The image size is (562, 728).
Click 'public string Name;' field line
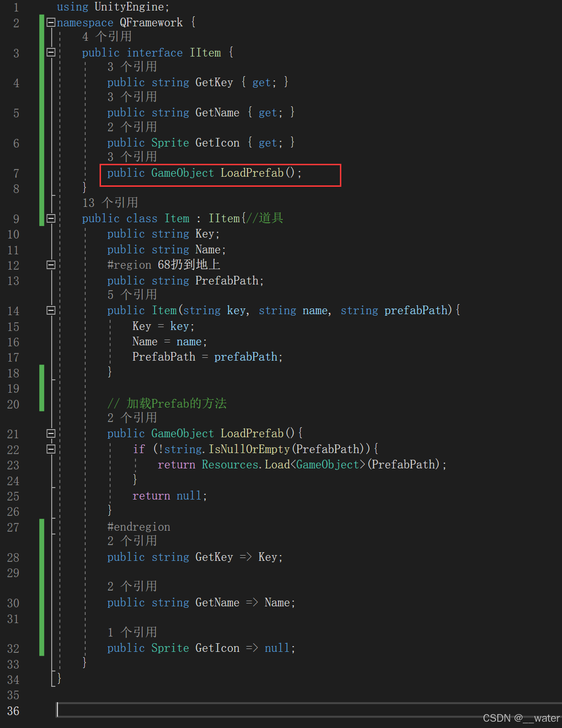167,250
